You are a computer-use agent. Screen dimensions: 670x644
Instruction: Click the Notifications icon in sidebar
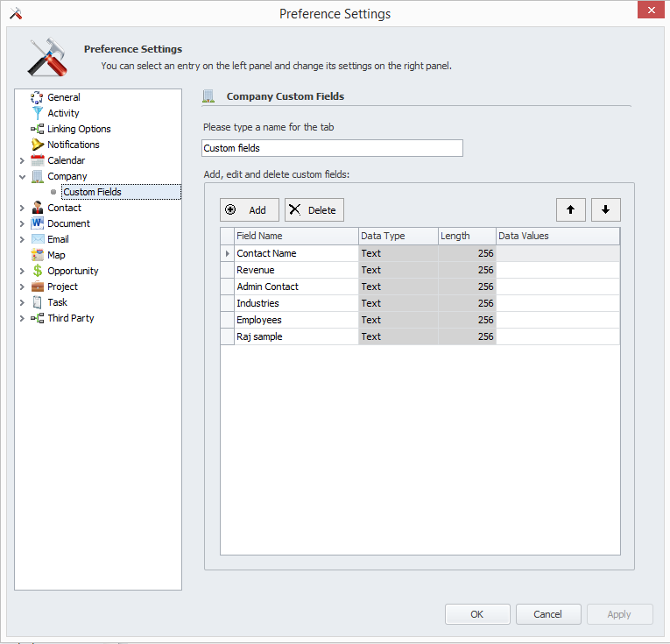pyautogui.click(x=37, y=145)
